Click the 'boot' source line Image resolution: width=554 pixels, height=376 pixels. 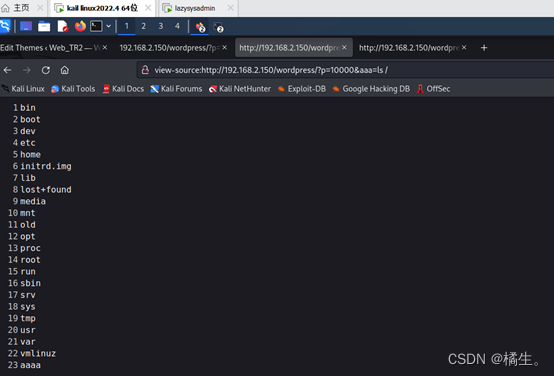[30, 119]
